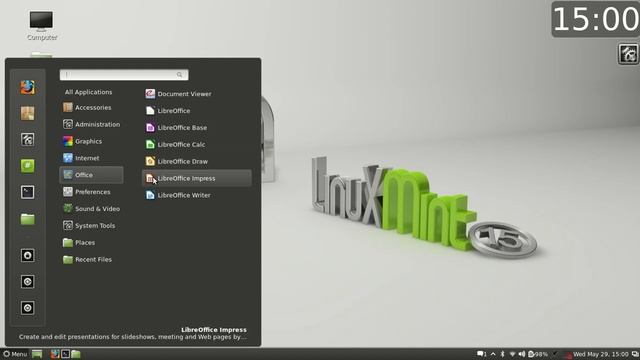Click the settings desklet icon below clock
The image size is (640, 360).
[x=628, y=54]
